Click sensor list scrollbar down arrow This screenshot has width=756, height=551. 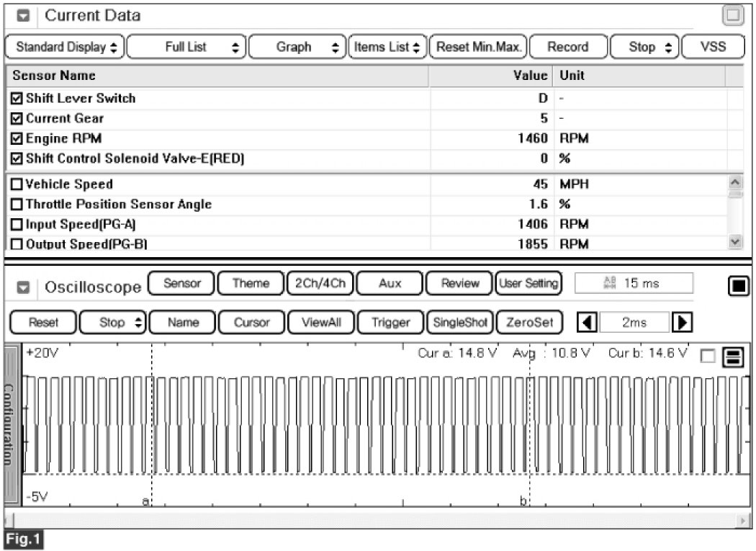point(735,241)
